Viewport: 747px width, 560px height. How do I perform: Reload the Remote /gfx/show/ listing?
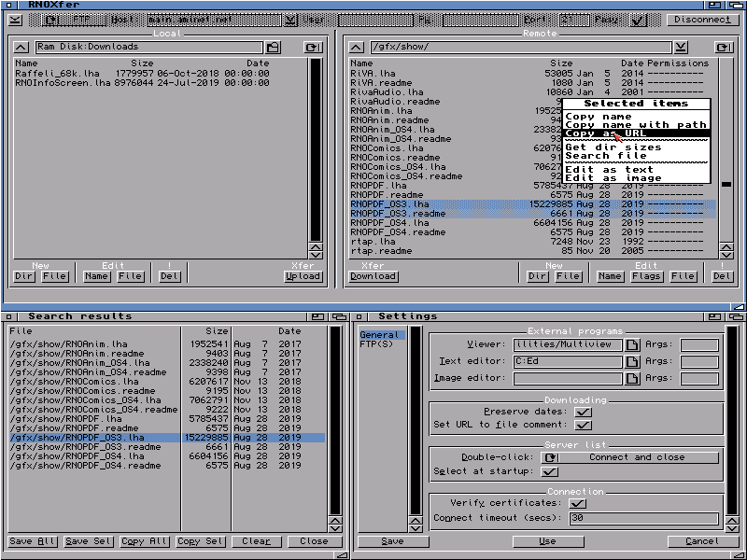pos(724,48)
